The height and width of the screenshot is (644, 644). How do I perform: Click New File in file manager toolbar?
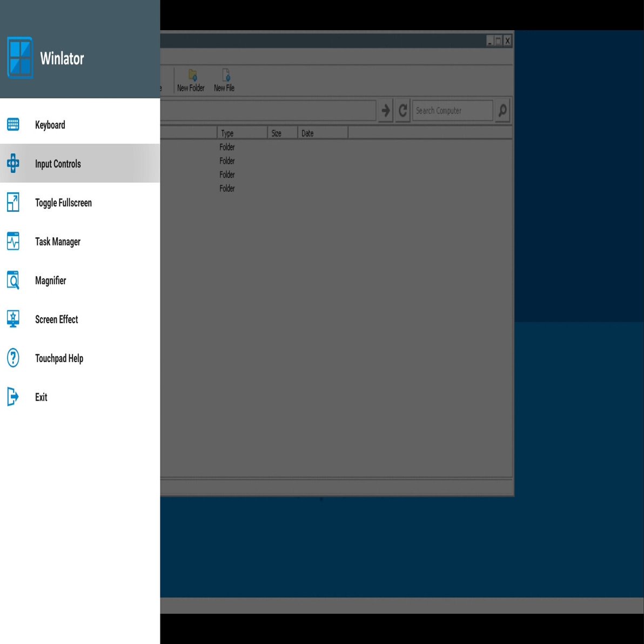click(x=224, y=80)
